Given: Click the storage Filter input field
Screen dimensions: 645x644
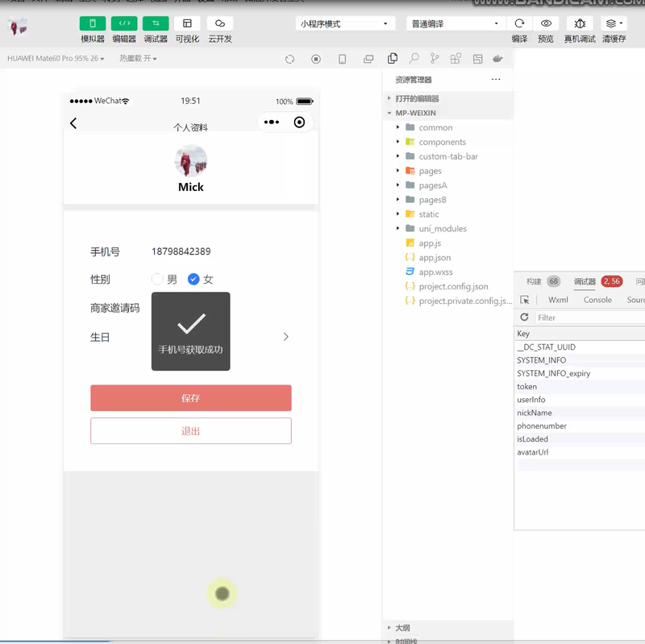Looking at the screenshot, I should coord(589,318).
